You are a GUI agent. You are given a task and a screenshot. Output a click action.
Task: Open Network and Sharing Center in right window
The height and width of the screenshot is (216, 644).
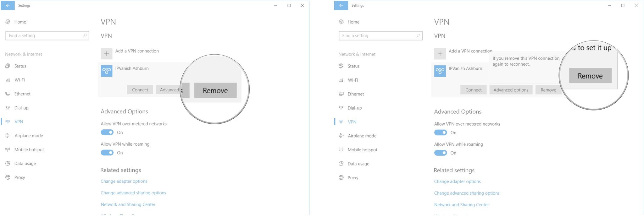point(461,205)
